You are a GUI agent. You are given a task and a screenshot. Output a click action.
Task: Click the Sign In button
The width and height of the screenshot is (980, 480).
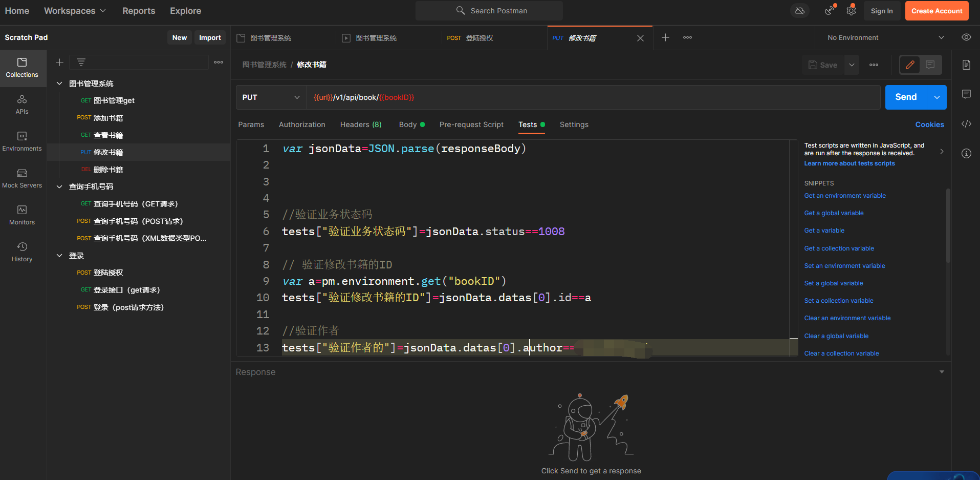pyautogui.click(x=882, y=11)
